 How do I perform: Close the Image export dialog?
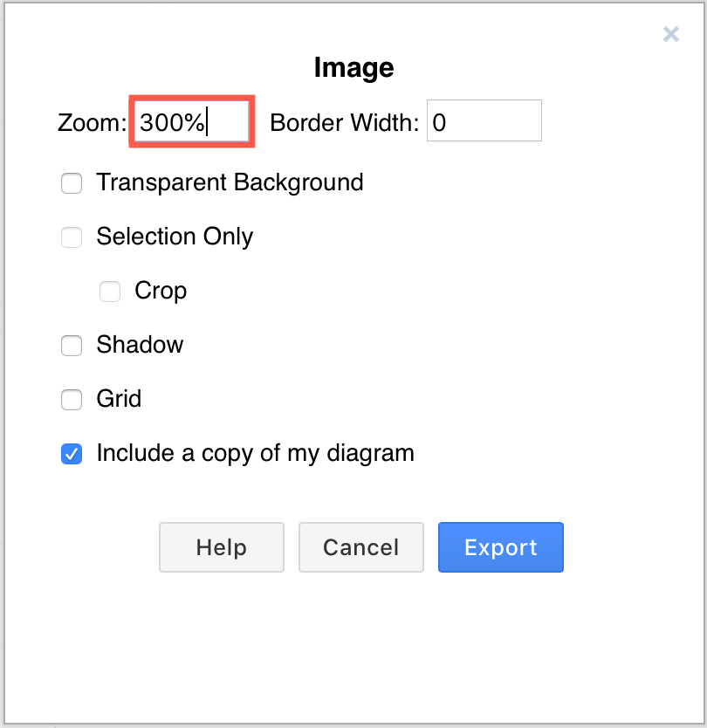(670, 34)
